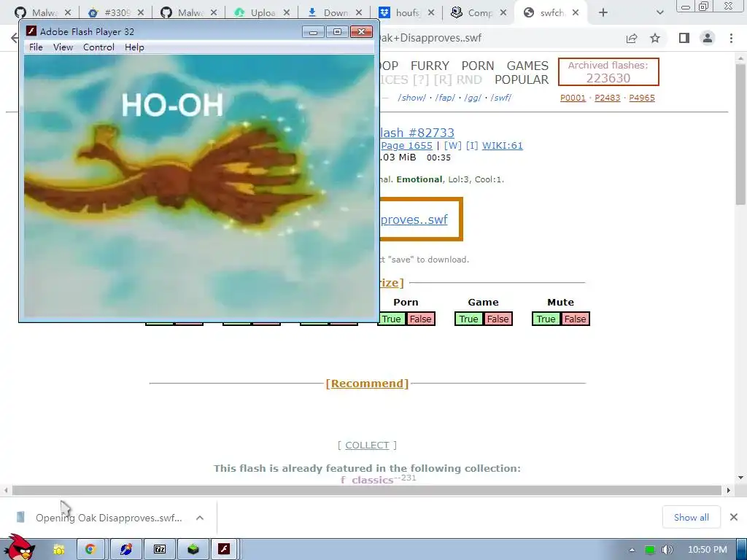Switch to the Upload browser tab
Viewport: 747px width, 560px height.
262,12
